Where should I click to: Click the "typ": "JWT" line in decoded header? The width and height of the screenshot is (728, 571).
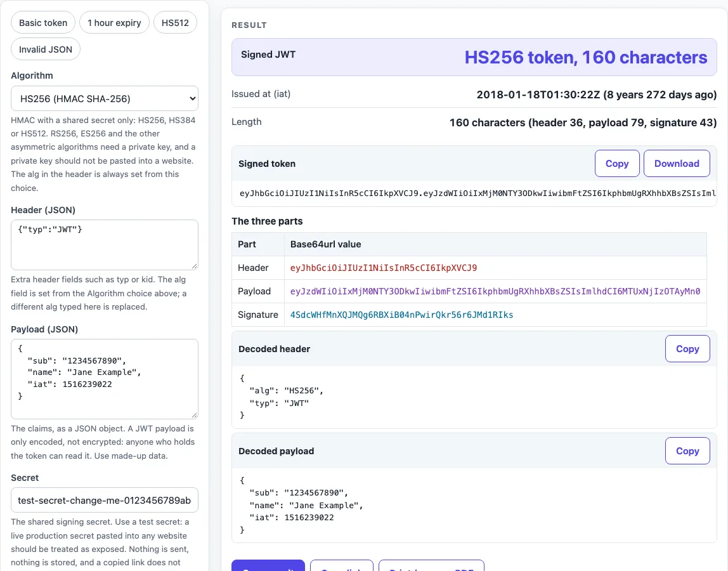[x=279, y=404]
